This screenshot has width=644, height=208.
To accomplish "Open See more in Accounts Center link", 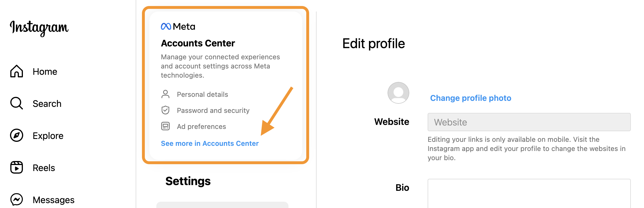I will [210, 144].
